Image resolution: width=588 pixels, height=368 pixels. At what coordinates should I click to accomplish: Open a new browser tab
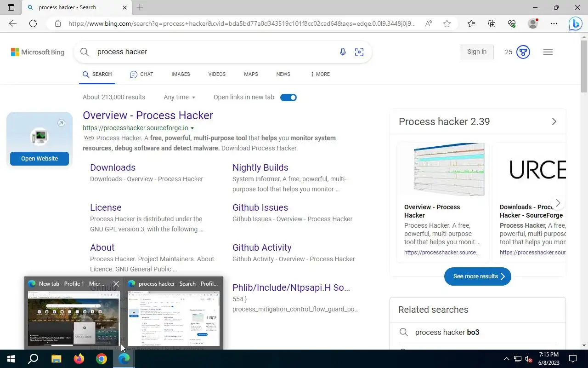click(140, 7)
